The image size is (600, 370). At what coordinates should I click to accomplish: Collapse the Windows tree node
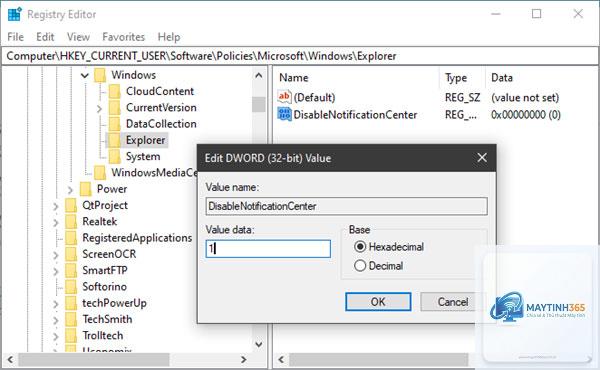(85, 75)
